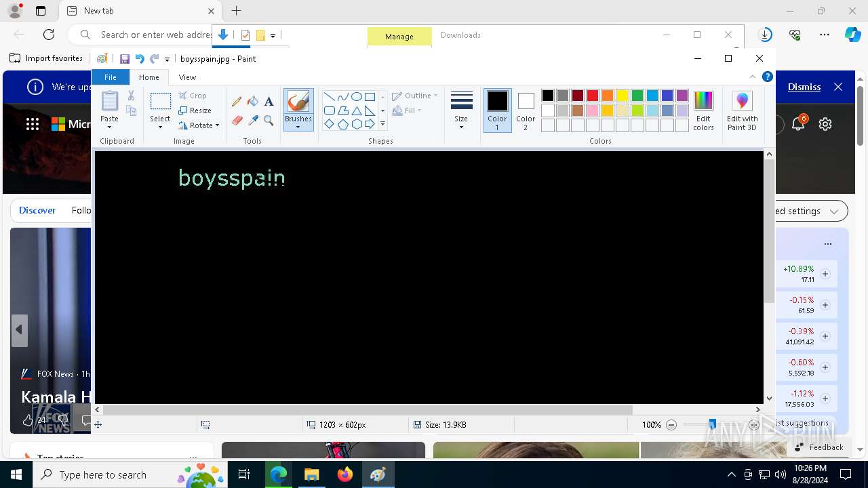The width and height of the screenshot is (868, 488).
Task: Open Paint Help question mark icon
Action: [x=768, y=77]
